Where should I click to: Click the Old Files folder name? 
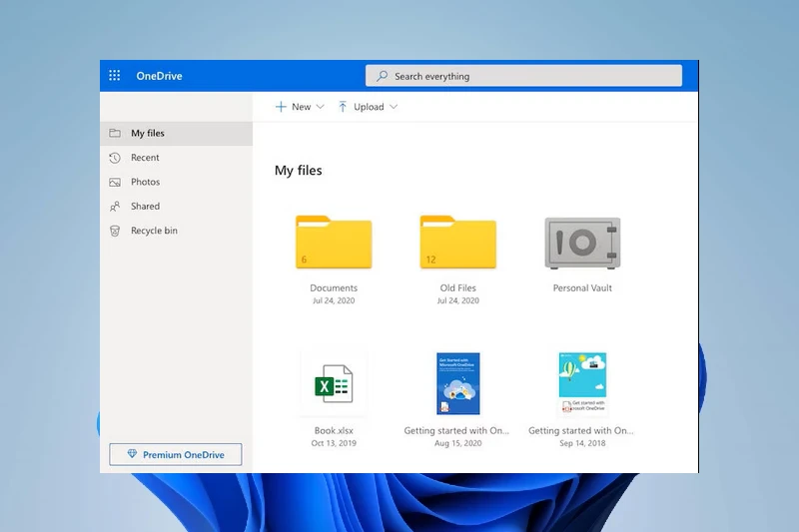(458, 287)
